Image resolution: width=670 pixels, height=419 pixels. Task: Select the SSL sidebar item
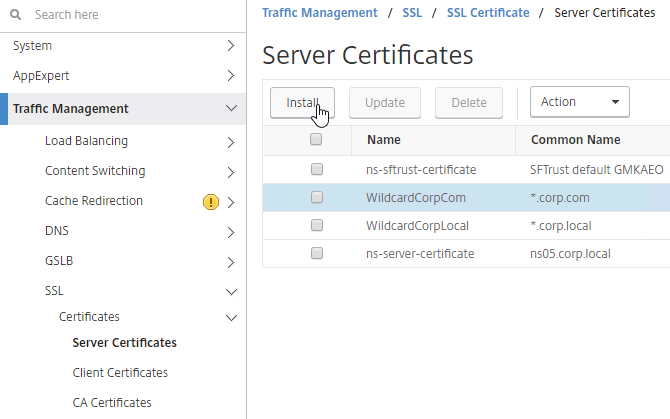(x=54, y=291)
